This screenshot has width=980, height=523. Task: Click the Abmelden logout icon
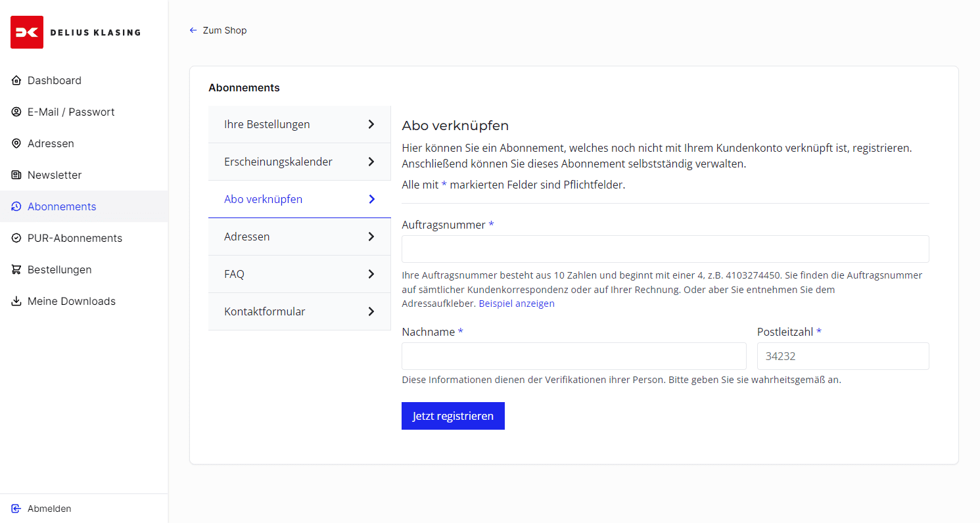click(x=16, y=509)
